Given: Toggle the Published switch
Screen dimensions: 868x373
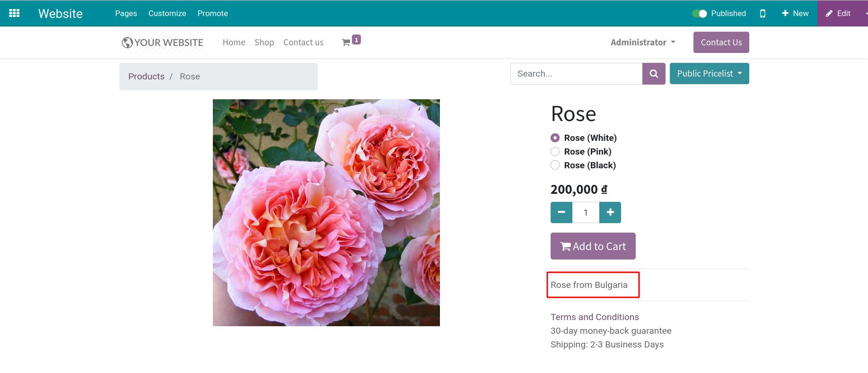Looking at the screenshot, I should tap(700, 13).
